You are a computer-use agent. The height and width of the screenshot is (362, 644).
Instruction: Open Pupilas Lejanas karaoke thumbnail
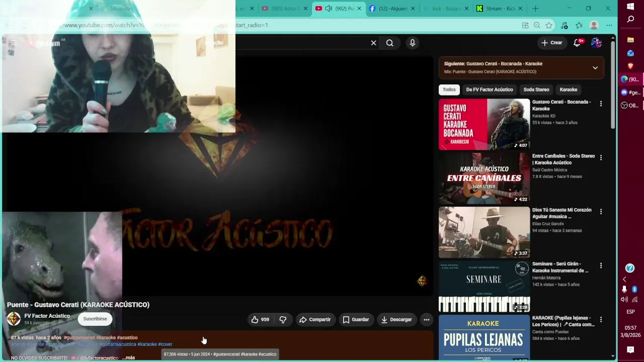tap(484, 337)
